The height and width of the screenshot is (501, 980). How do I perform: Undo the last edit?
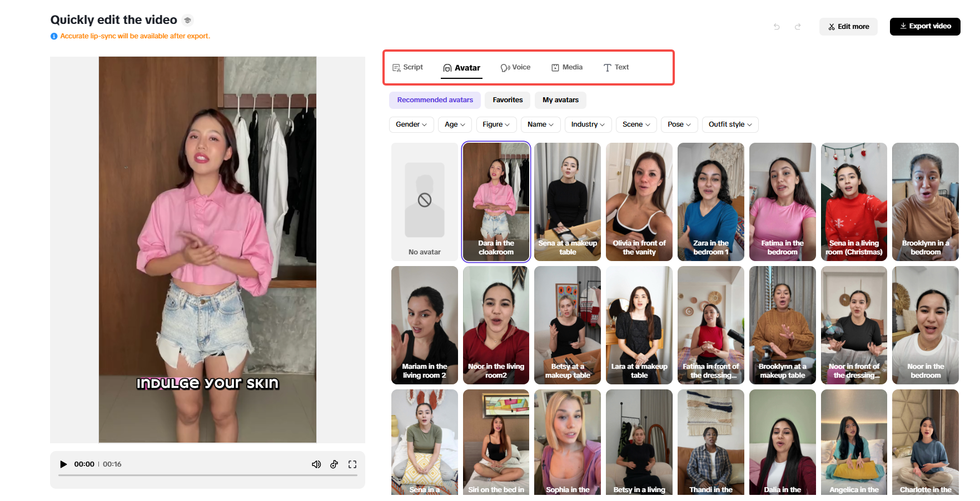[777, 27]
